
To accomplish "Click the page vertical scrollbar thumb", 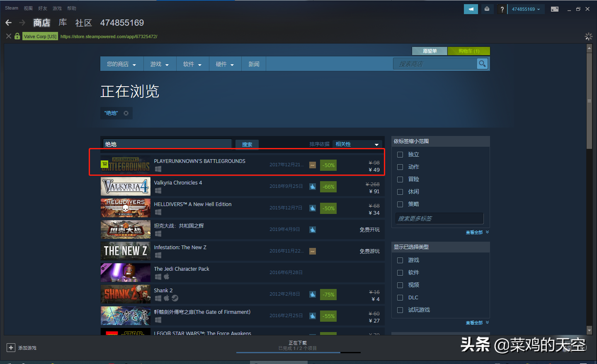I will click(x=589, y=100).
